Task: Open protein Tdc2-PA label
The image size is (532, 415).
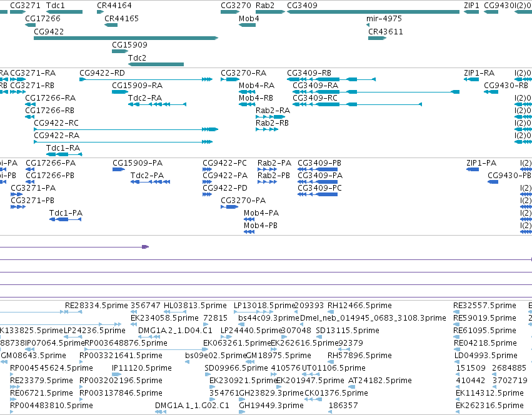Action: (x=148, y=176)
